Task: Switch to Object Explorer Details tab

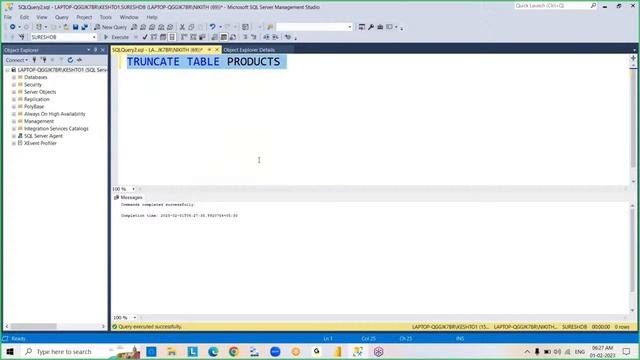Action: click(249, 50)
